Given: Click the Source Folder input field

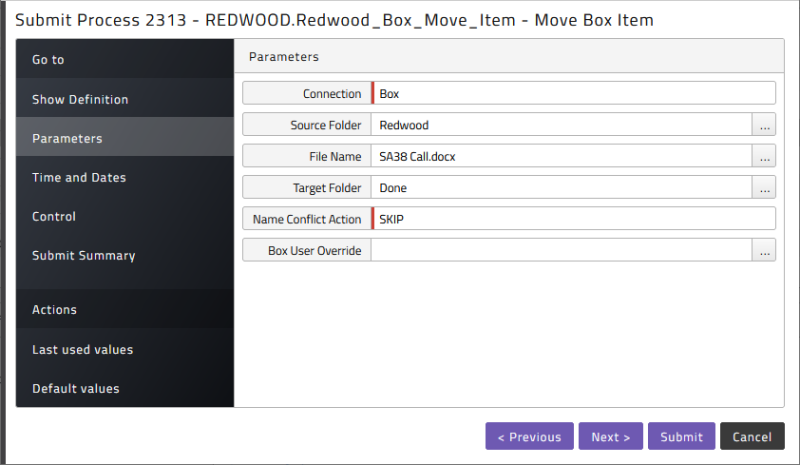Looking at the screenshot, I should [561, 125].
